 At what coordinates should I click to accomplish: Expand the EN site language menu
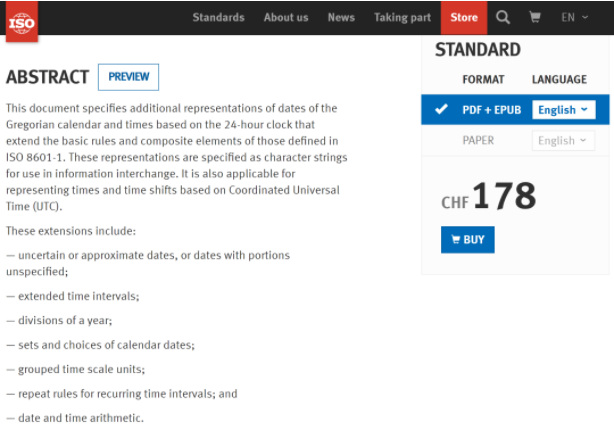(574, 17)
